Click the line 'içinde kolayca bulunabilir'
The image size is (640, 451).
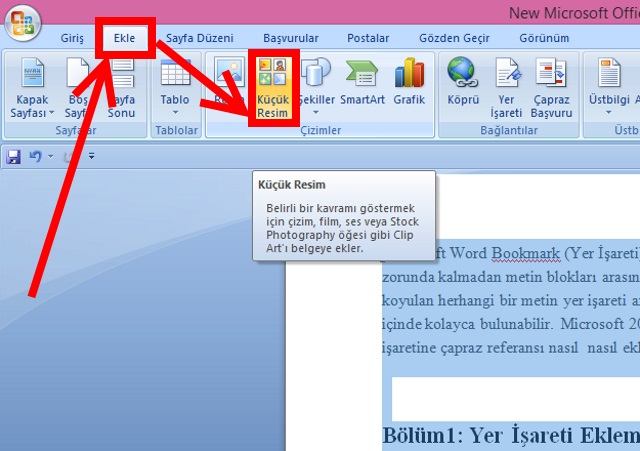pyautogui.click(x=511, y=324)
